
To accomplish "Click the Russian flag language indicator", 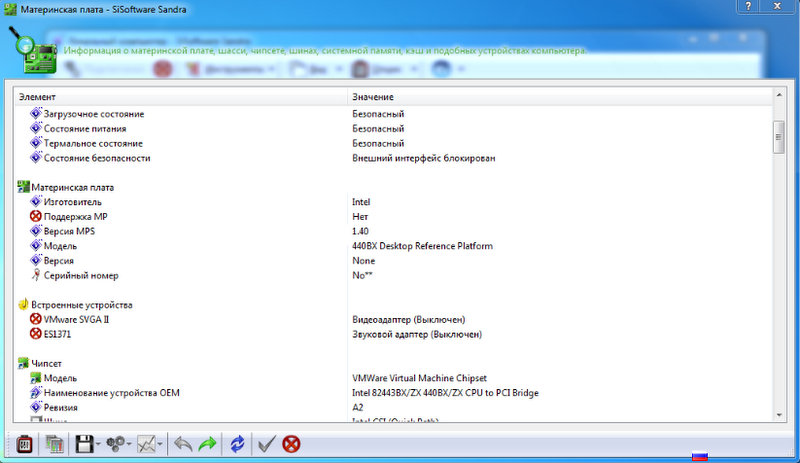I will [x=699, y=456].
